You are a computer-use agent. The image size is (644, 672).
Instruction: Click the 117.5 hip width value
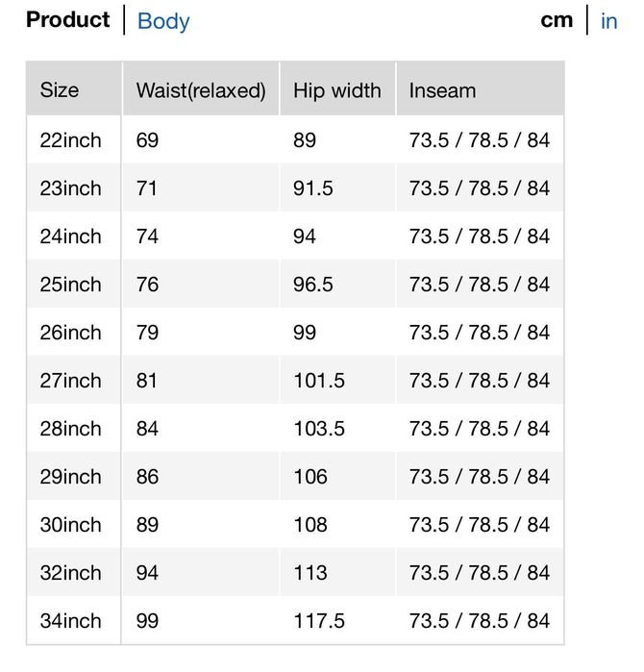coord(318,621)
